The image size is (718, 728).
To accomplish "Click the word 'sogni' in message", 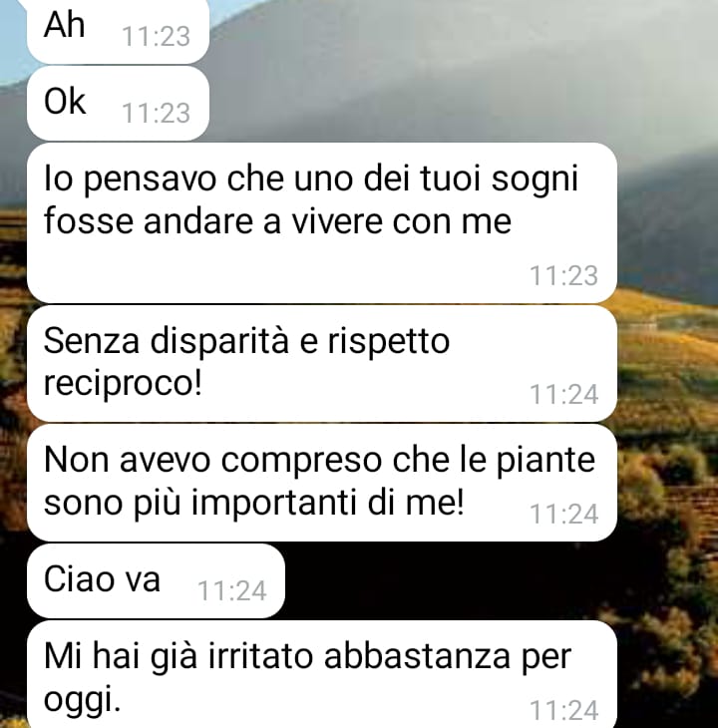I will 535,182.
